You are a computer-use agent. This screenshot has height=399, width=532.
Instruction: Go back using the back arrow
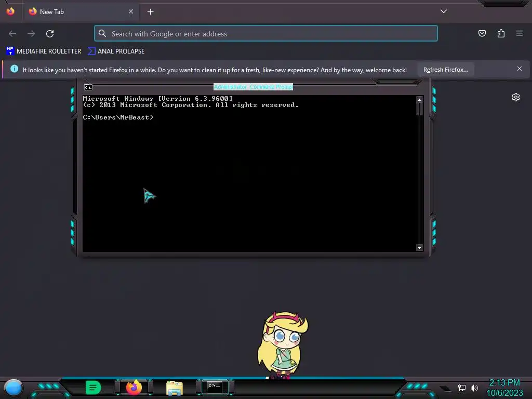(x=12, y=34)
